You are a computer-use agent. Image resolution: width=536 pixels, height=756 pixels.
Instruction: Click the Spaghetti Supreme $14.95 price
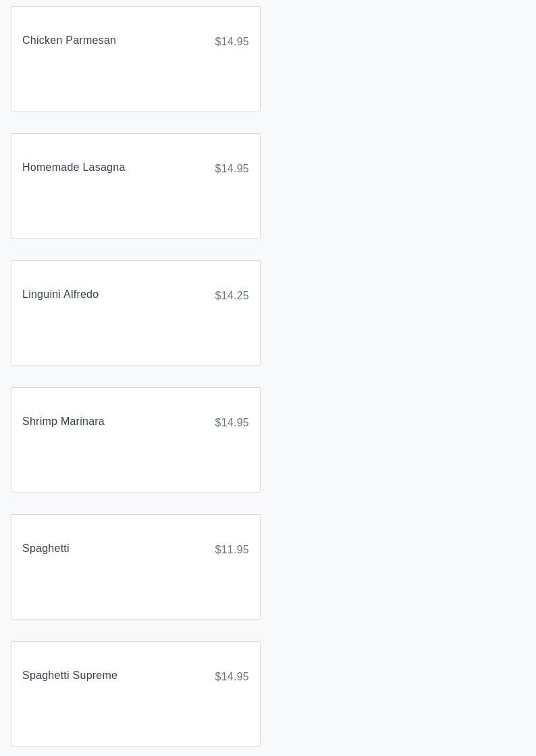[232, 677]
